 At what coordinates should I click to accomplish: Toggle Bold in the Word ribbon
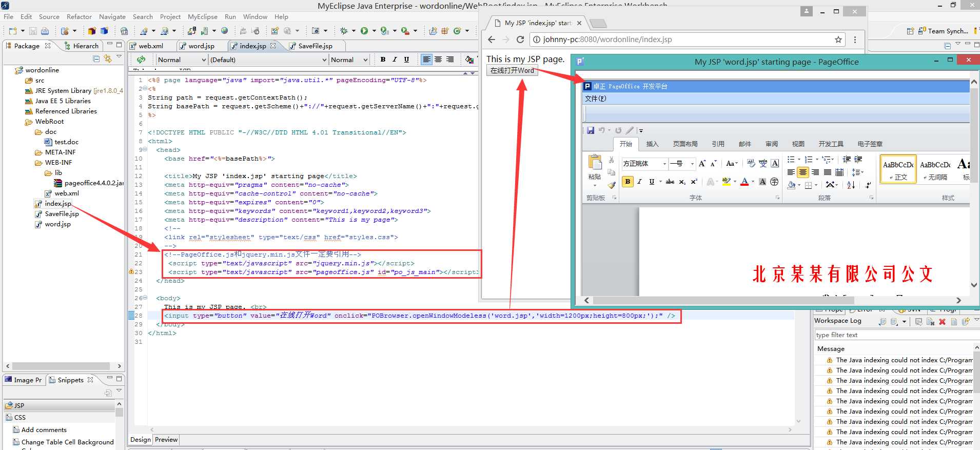pyautogui.click(x=628, y=182)
